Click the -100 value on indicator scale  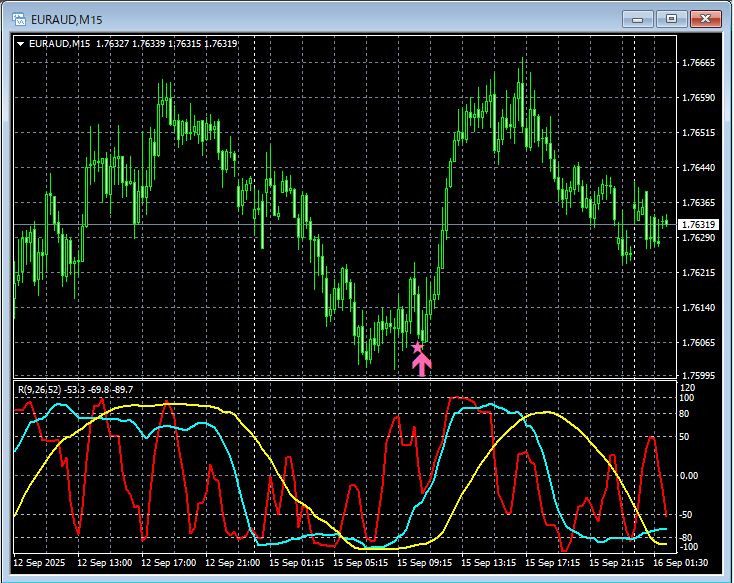click(x=688, y=547)
